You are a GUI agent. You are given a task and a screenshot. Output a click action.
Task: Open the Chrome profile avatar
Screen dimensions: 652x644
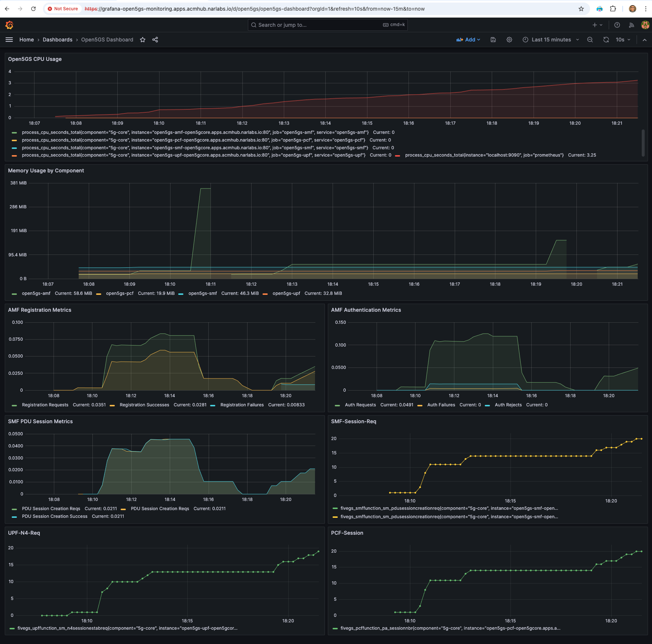point(633,9)
